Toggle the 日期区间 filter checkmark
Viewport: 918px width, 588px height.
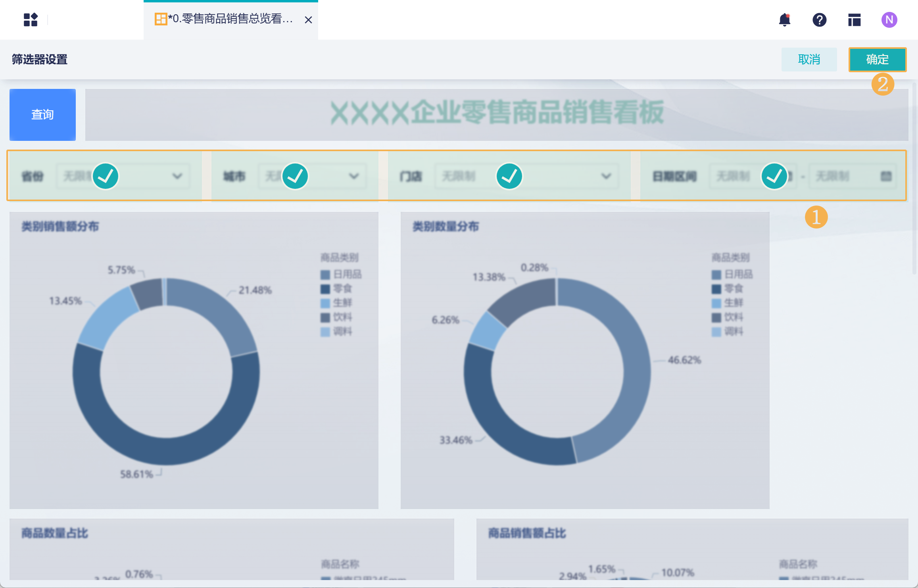(x=774, y=176)
